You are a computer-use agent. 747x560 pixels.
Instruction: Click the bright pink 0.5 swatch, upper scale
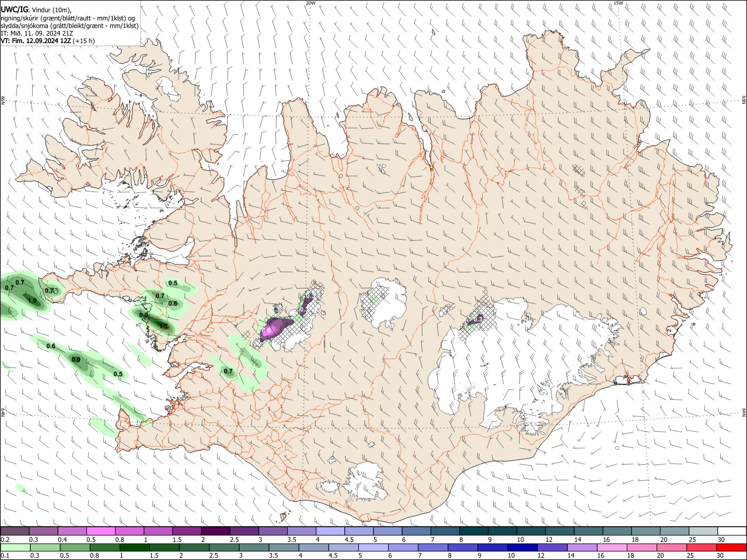point(101,531)
